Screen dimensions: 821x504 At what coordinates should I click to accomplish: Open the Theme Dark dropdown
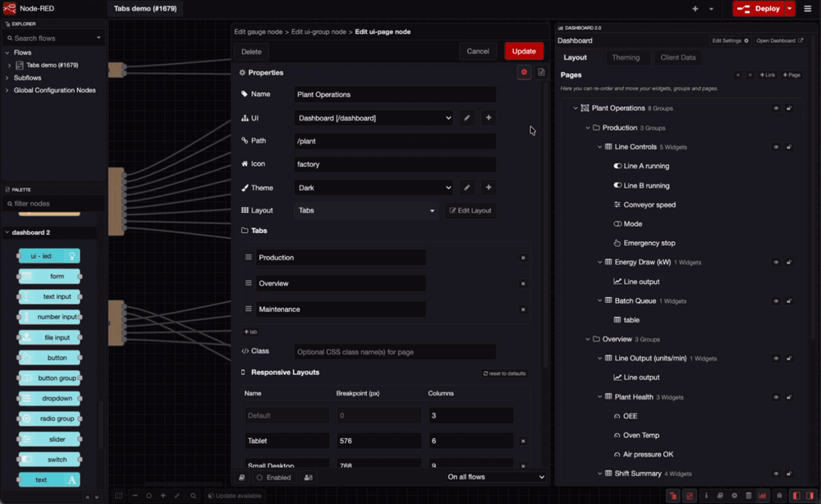374,187
